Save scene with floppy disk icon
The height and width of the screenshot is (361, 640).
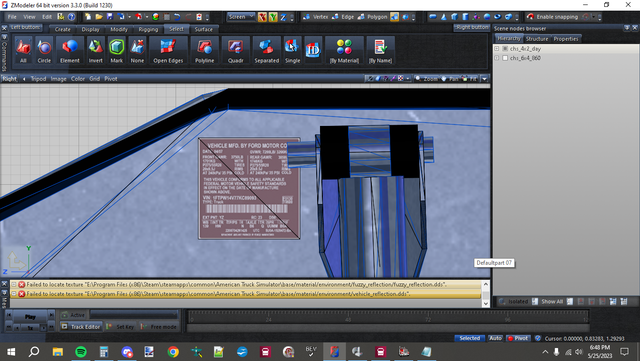110,17
